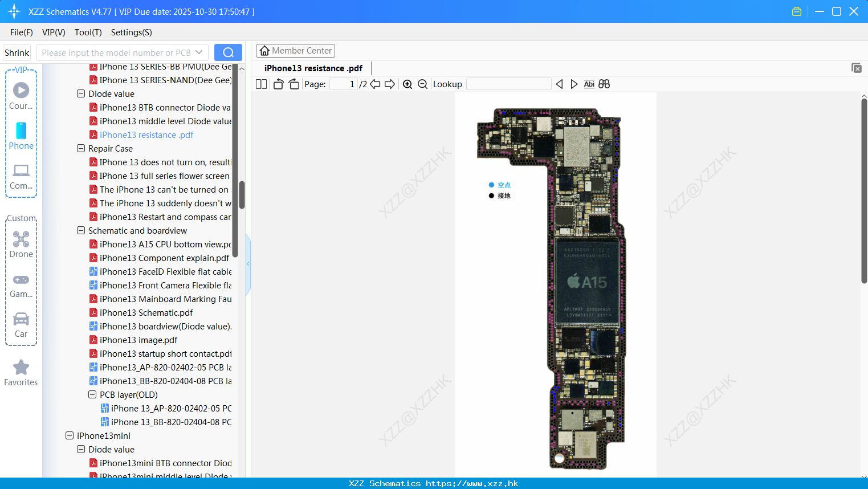Collapse Schematic and boardview folder
868x489 pixels.
(81, 230)
